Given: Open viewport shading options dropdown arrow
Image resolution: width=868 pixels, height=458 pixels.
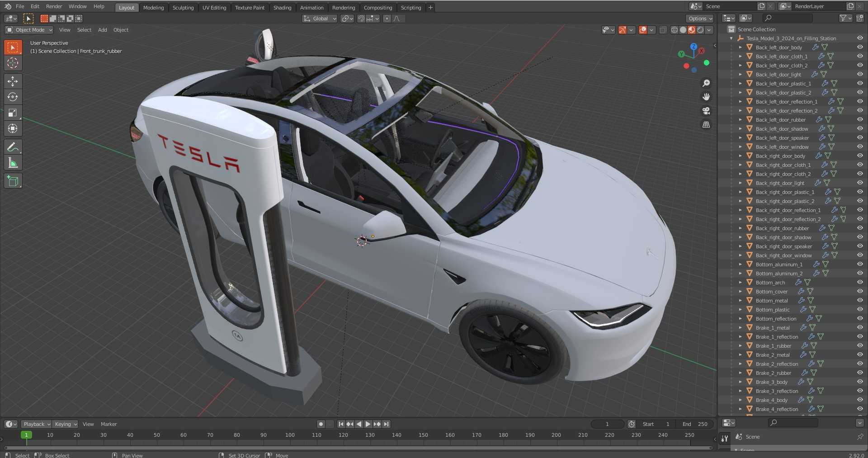Looking at the screenshot, I should (709, 30).
